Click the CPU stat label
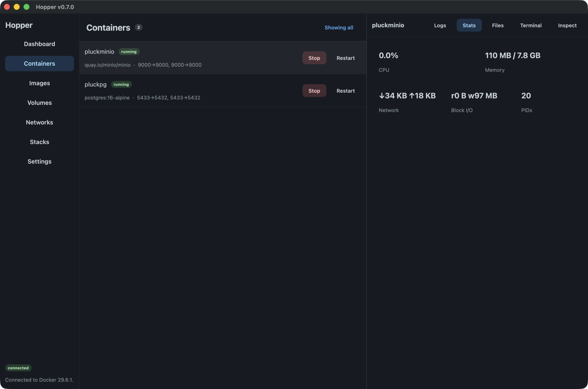This screenshot has height=389, width=588. (384, 70)
